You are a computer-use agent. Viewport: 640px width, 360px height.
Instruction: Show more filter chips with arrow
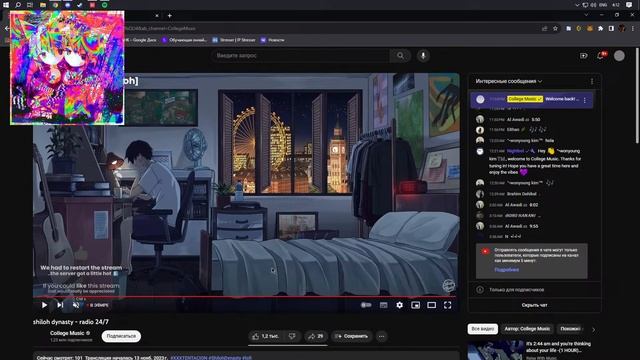(593, 329)
